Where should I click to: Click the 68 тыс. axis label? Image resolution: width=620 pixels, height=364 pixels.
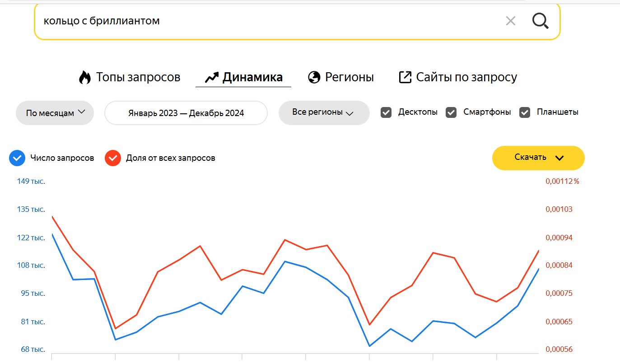point(33,350)
